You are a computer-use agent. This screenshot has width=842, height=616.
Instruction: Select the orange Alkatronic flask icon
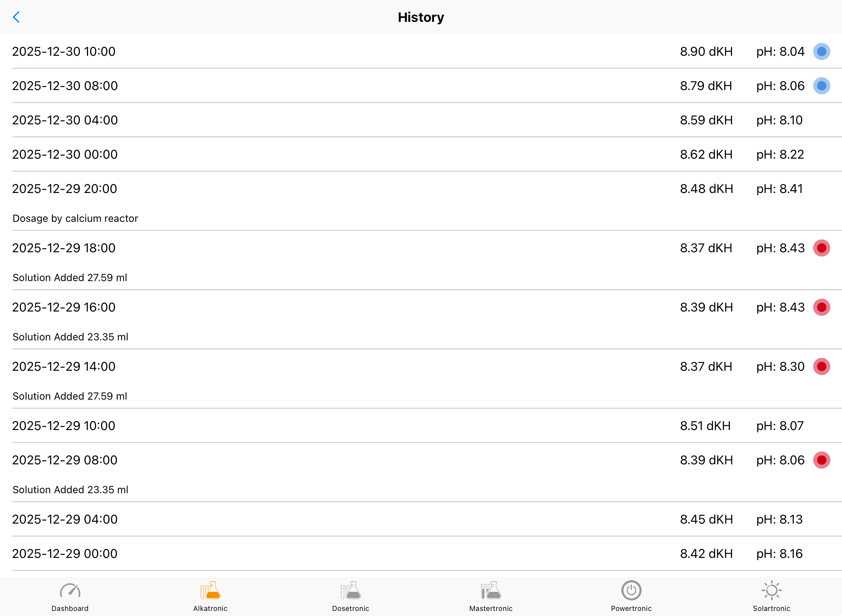tap(210, 591)
